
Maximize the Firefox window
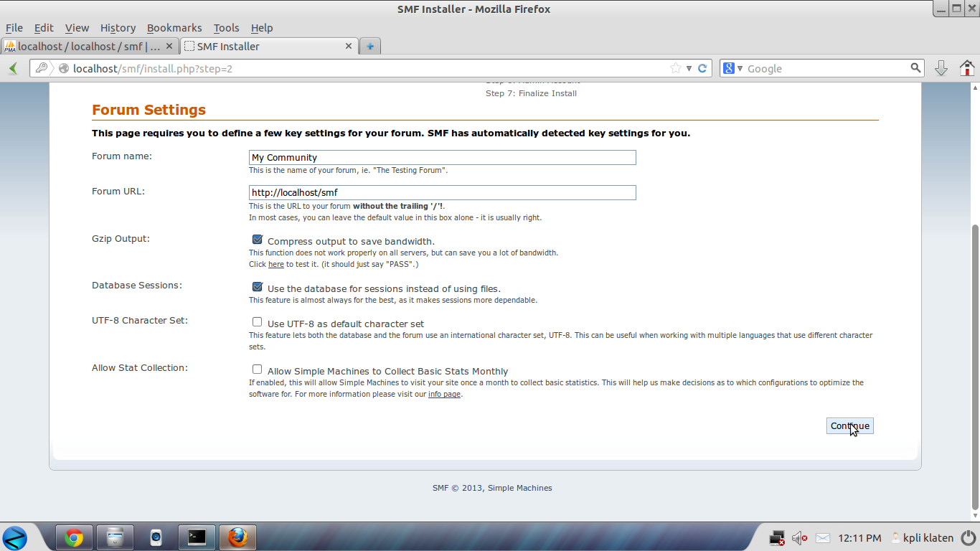point(957,9)
